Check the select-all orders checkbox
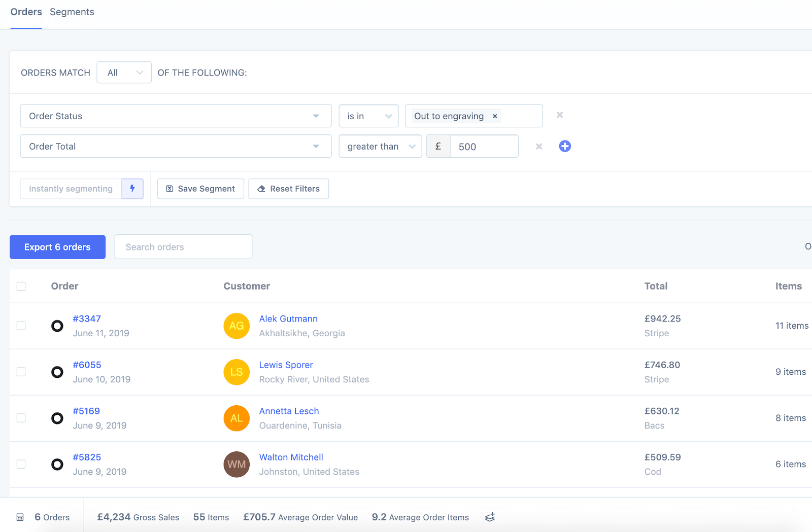Viewport: 812px width, 532px height. pos(21,287)
